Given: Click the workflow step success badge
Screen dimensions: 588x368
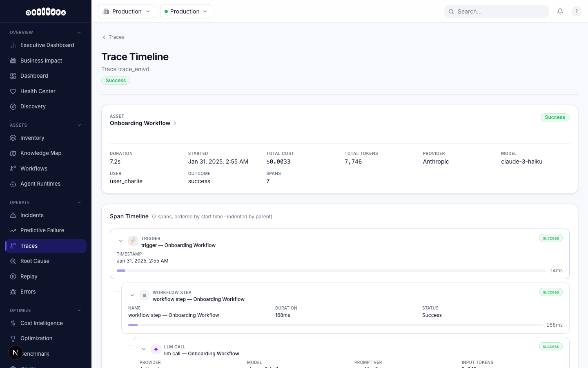Looking at the screenshot, I should coord(551,292).
